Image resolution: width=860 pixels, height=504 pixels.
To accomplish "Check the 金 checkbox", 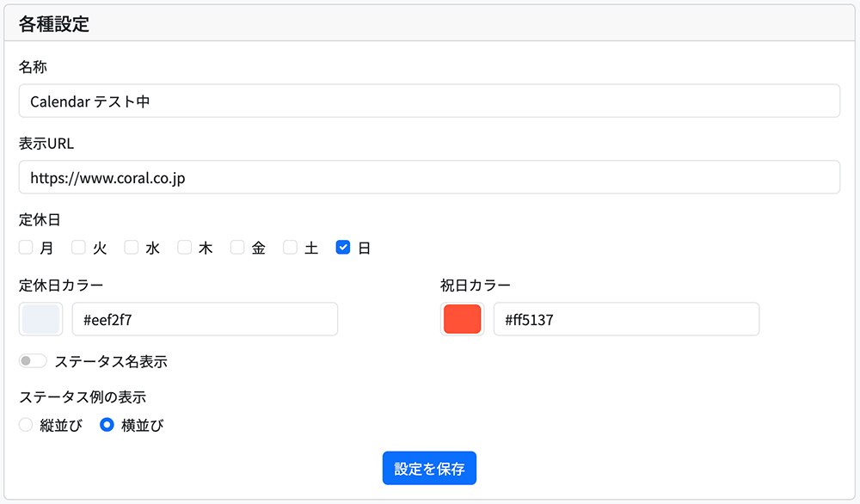I will click(237, 248).
